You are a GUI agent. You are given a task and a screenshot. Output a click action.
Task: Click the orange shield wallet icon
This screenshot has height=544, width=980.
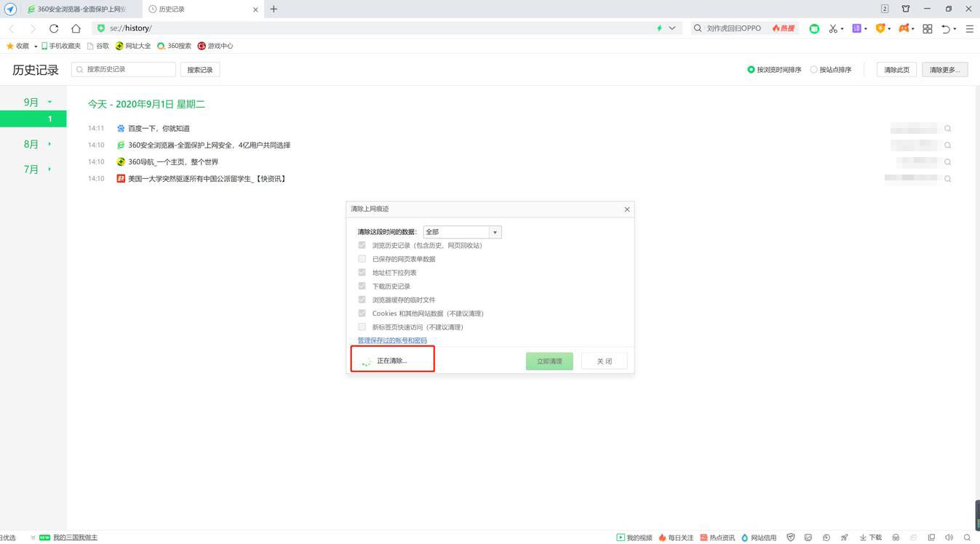[x=880, y=28]
